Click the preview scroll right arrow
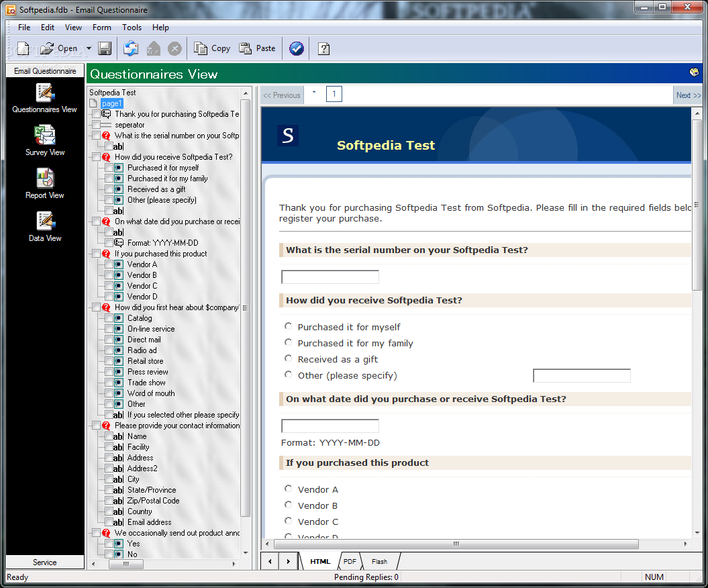The height and width of the screenshot is (588, 708). (685, 544)
